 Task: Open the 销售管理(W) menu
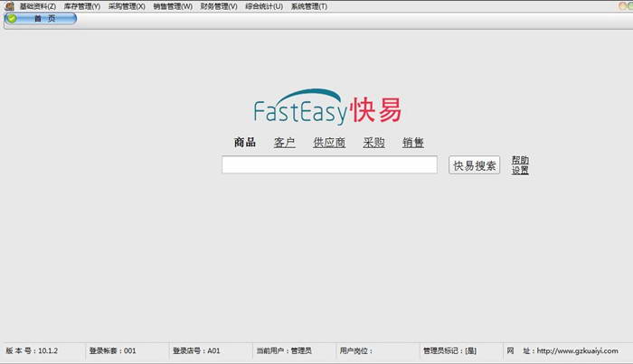[x=173, y=6]
